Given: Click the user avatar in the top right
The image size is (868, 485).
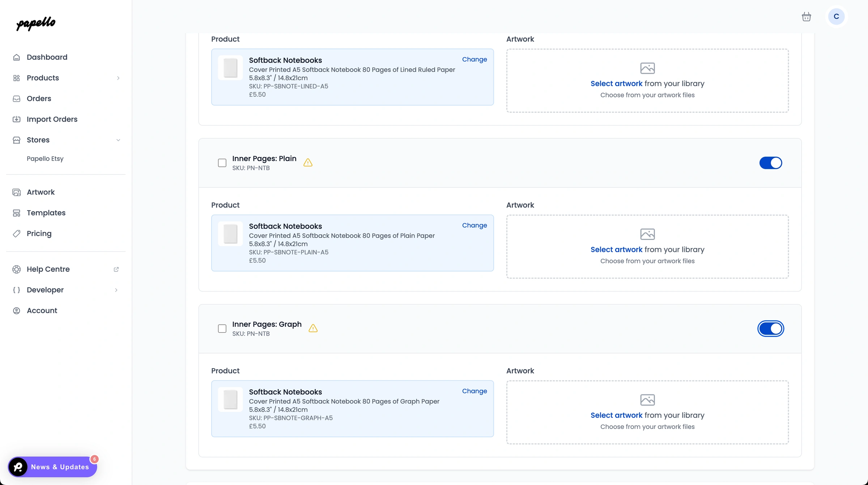Looking at the screenshot, I should pyautogui.click(x=836, y=16).
